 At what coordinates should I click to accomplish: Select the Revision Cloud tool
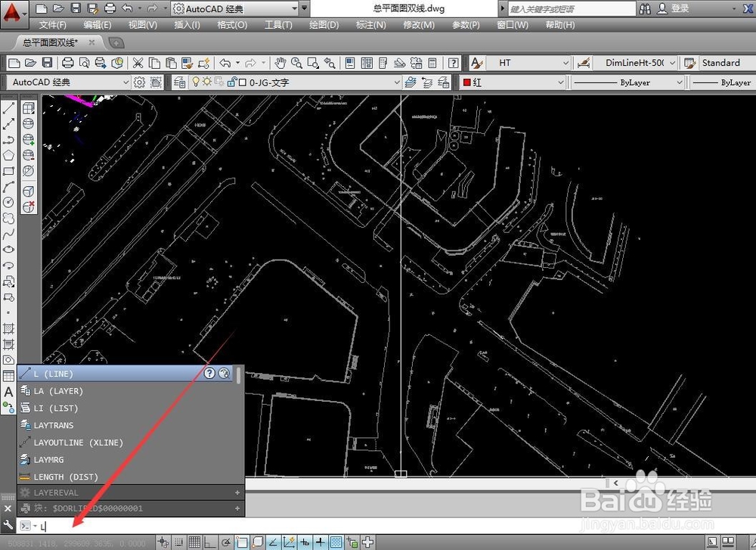[x=8, y=218]
